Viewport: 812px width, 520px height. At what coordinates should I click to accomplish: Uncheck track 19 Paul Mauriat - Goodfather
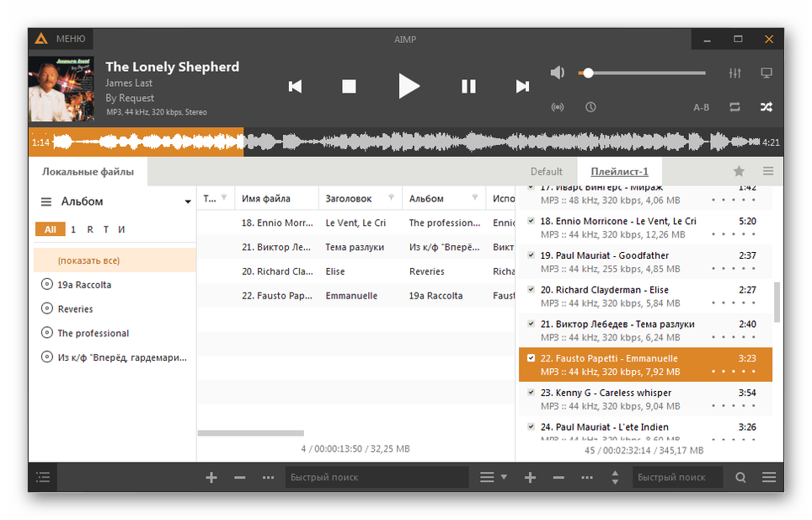coord(531,255)
